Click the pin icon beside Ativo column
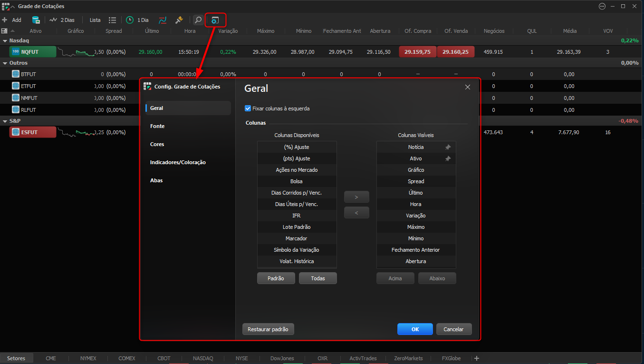This screenshot has height=364, width=644. click(x=448, y=158)
